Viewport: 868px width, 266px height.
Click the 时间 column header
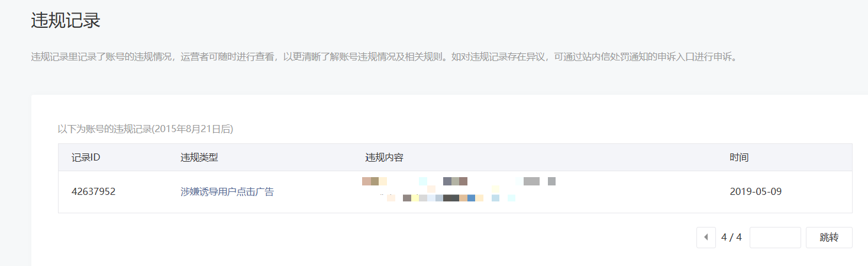tap(739, 158)
